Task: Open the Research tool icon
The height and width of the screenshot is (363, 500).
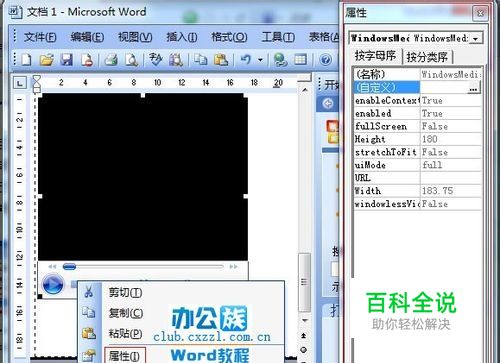Action: pyautogui.click(x=176, y=60)
